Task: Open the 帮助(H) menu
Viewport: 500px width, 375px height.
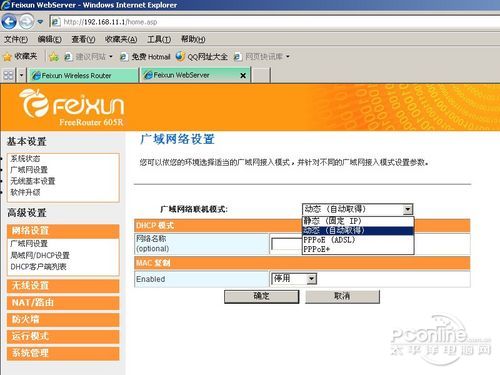Action: coord(193,39)
